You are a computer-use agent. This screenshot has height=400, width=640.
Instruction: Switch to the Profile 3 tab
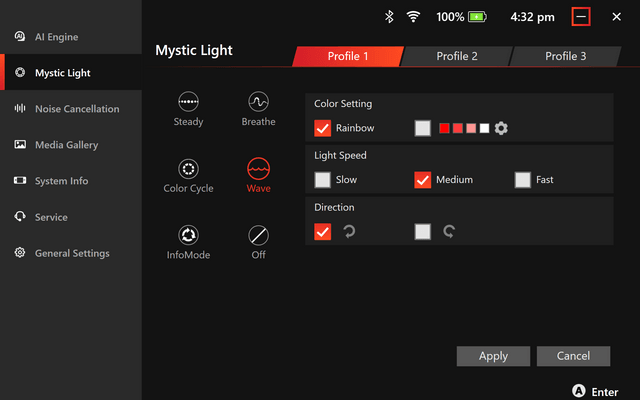pos(565,56)
